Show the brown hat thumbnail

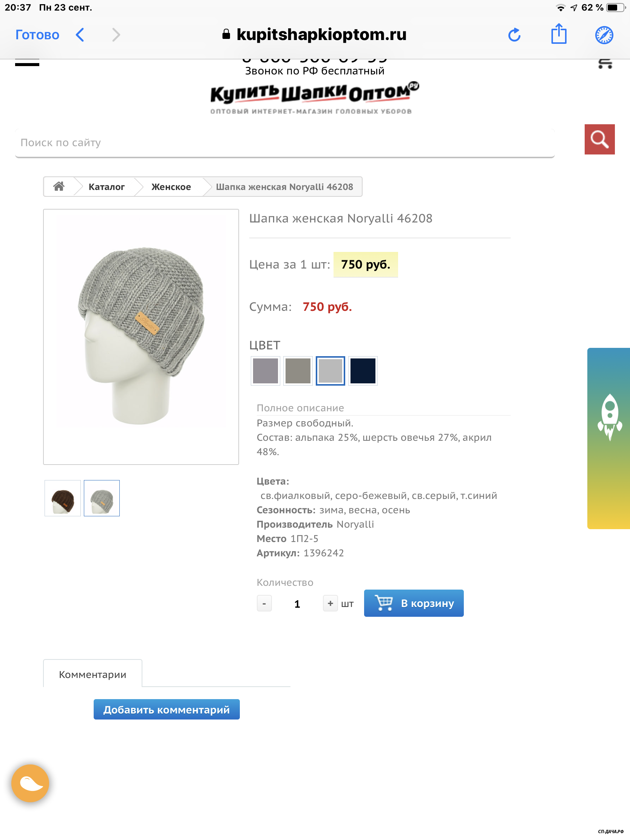click(63, 498)
